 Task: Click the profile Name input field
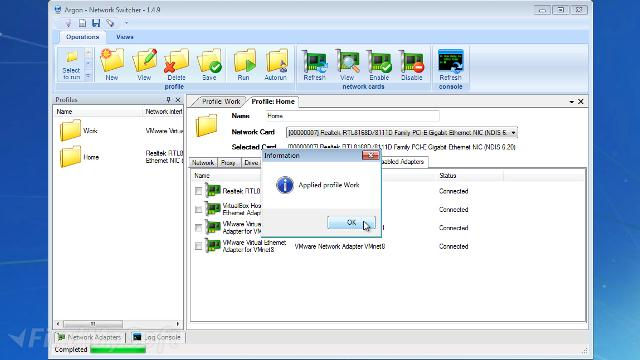[352, 116]
